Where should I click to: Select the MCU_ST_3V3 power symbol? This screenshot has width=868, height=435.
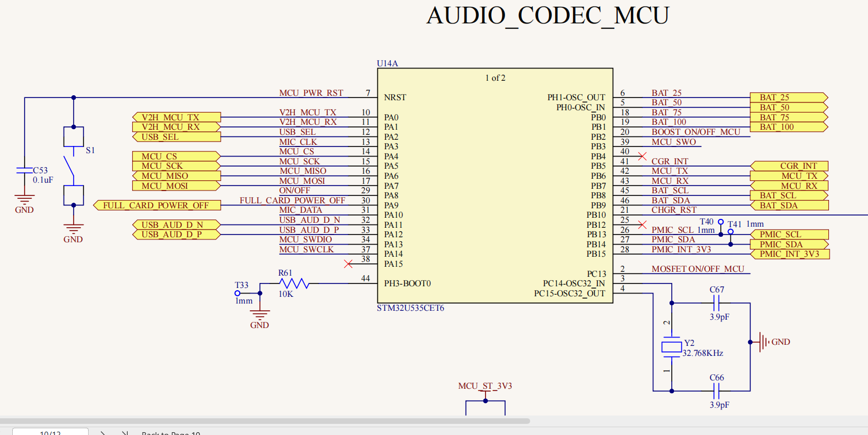tap(484, 393)
